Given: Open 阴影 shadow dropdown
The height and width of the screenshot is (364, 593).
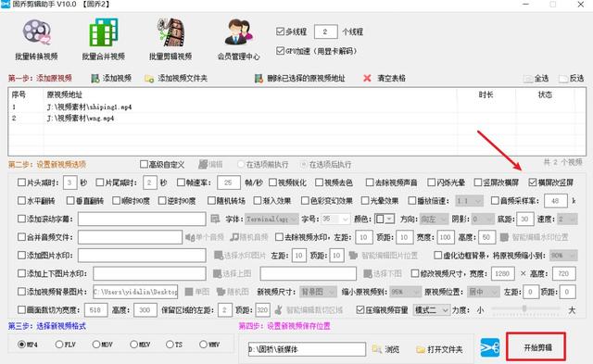Looking at the screenshot, I should (x=483, y=219).
